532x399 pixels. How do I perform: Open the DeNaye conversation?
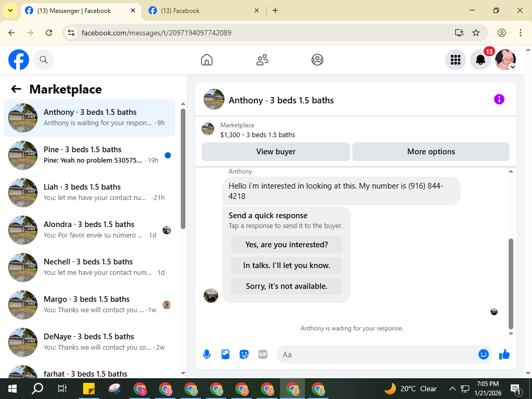pos(89,342)
